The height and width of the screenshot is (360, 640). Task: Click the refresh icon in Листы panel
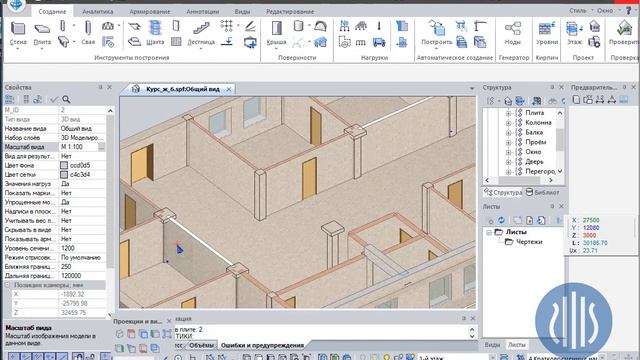coord(502,220)
